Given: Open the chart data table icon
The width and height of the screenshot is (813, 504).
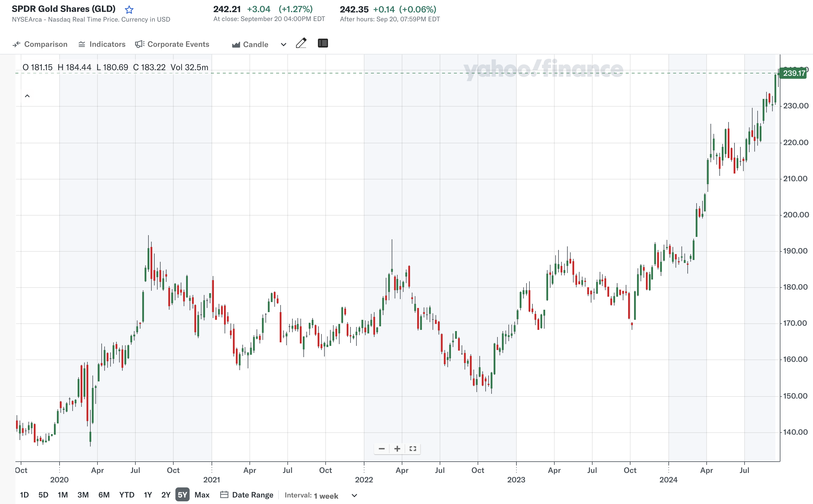Looking at the screenshot, I should click(322, 43).
